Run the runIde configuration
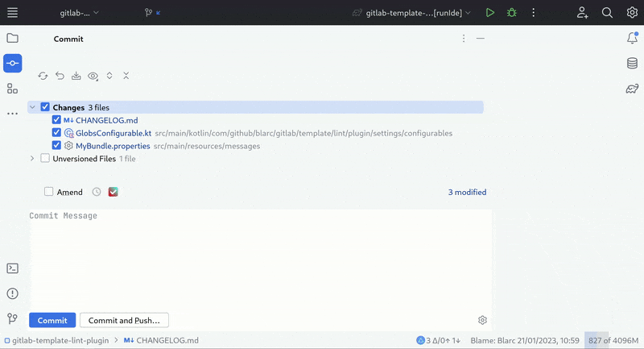Image resolution: width=644 pixels, height=349 pixels. click(x=489, y=13)
